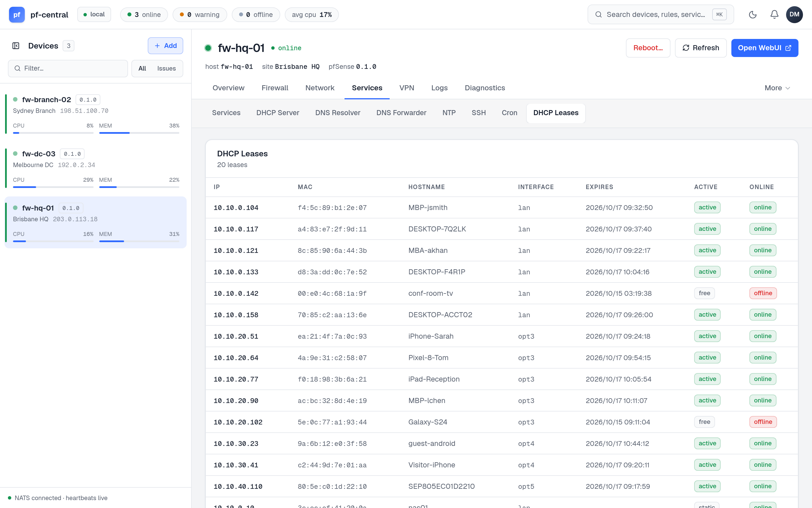The image size is (812, 508).
Task: Select the DNS Forwarder sub-tab
Action: point(401,113)
